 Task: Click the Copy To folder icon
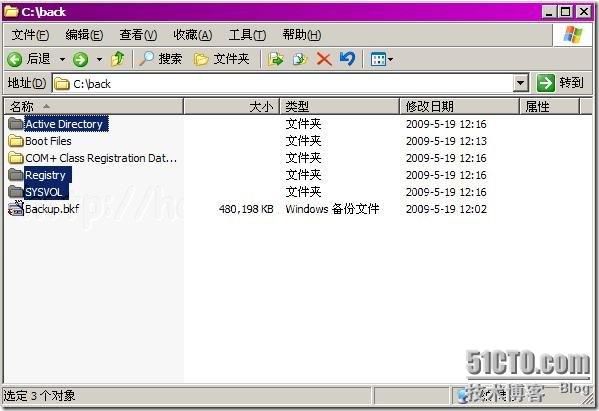tap(300, 59)
